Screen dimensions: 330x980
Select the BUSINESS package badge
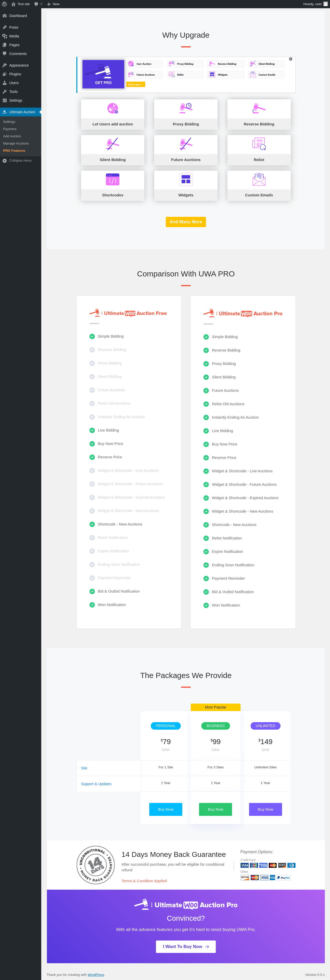216,726
